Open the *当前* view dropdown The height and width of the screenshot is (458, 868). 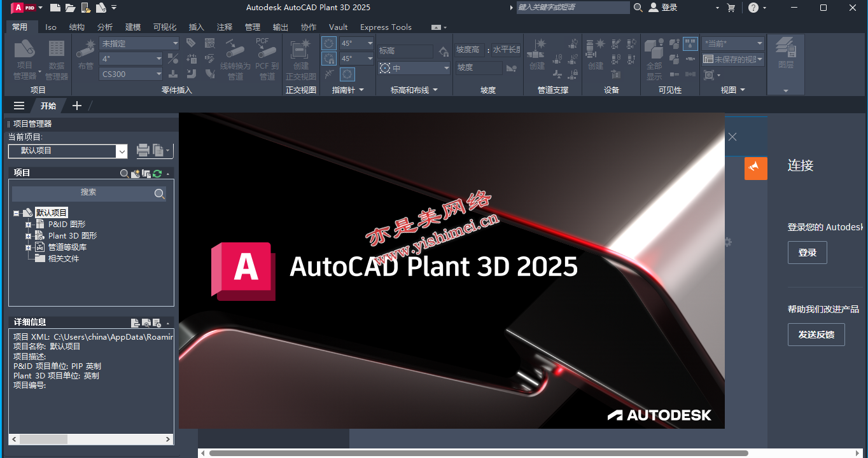click(733, 43)
